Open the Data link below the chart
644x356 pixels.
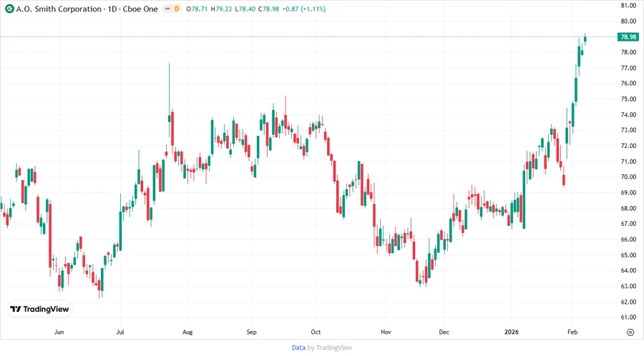tap(298, 347)
